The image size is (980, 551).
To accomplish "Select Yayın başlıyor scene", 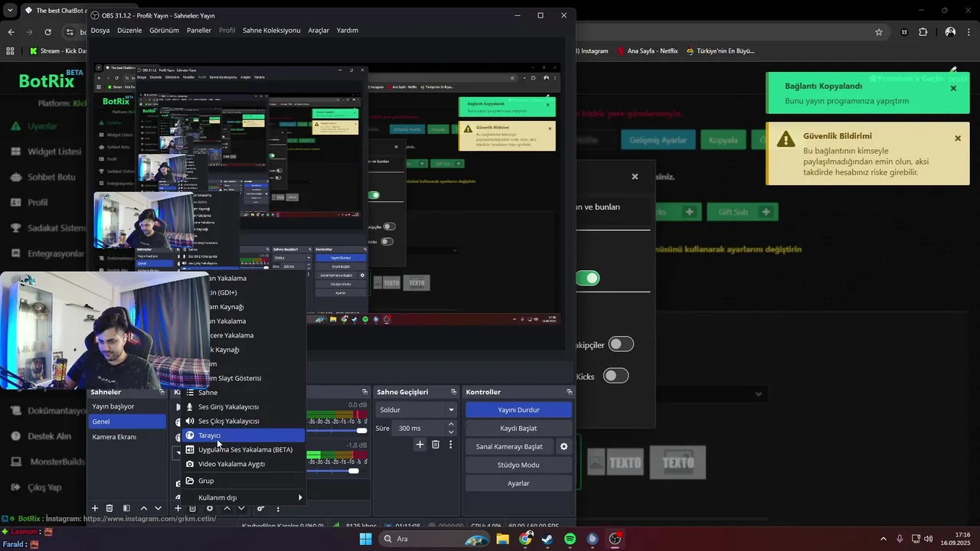I will point(127,406).
